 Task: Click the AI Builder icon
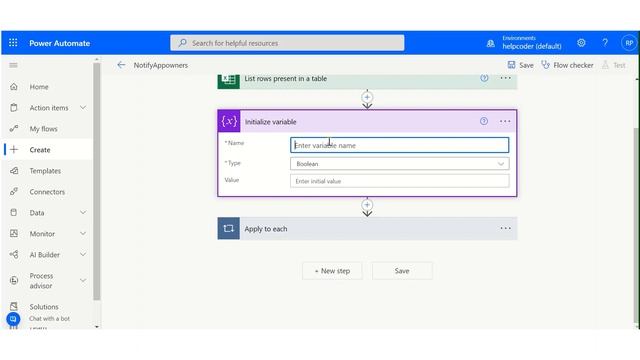[14, 255]
